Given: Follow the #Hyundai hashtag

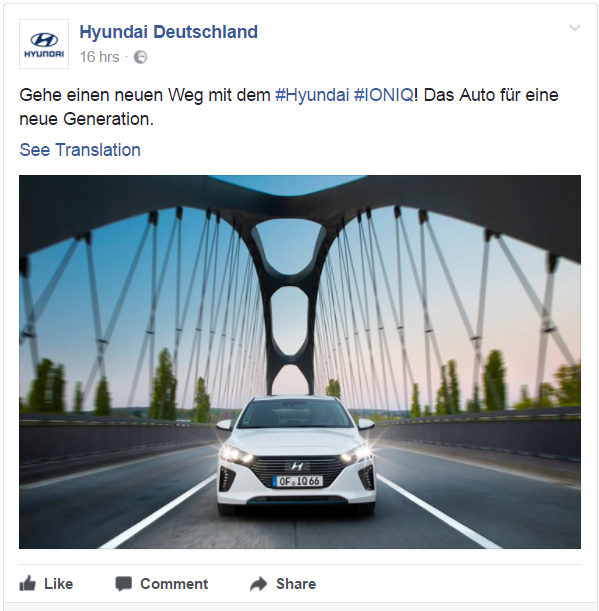Looking at the screenshot, I should pyautogui.click(x=312, y=95).
